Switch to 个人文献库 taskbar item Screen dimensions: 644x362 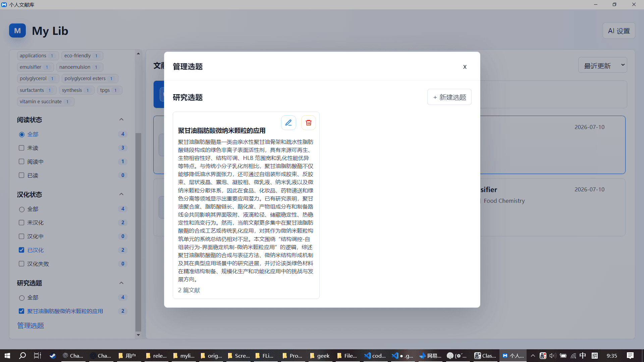(x=513, y=356)
